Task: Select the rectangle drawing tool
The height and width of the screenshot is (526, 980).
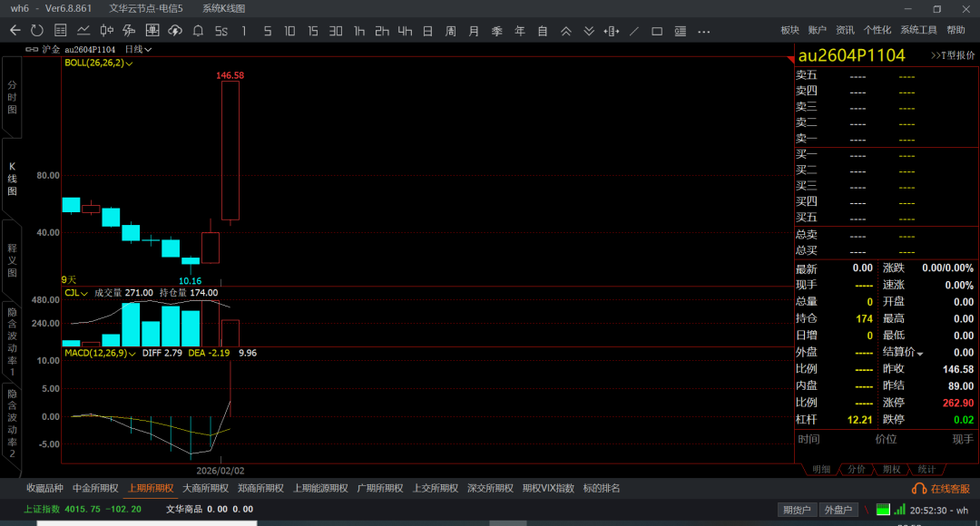Action: 657,31
